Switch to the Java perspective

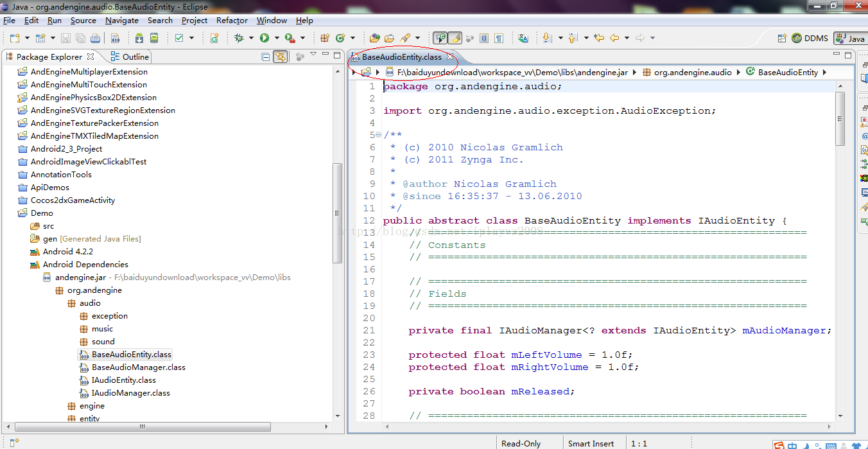pyautogui.click(x=850, y=39)
